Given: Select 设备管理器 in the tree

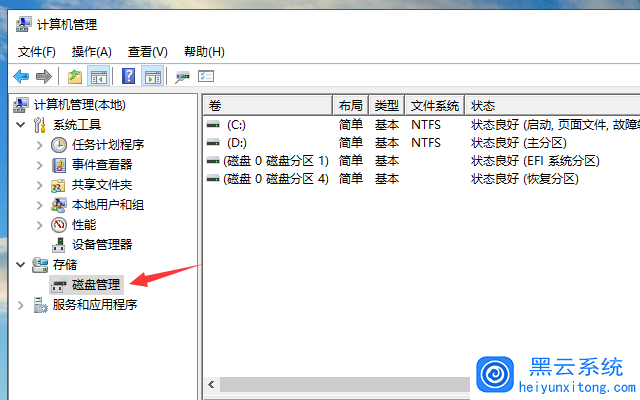Looking at the screenshot, I should point(102,244).
